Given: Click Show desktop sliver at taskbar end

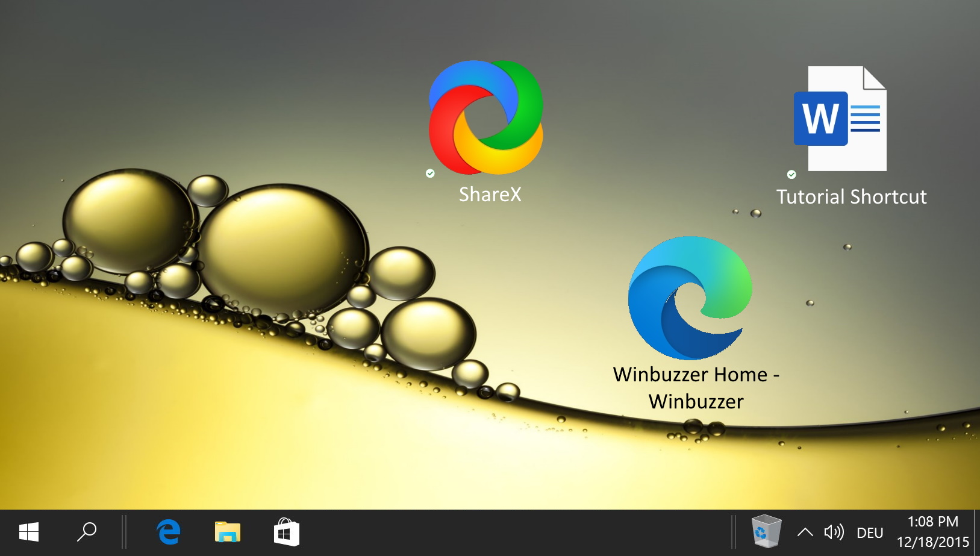Looking at the screenshot, I should click(x=977, y=533).
